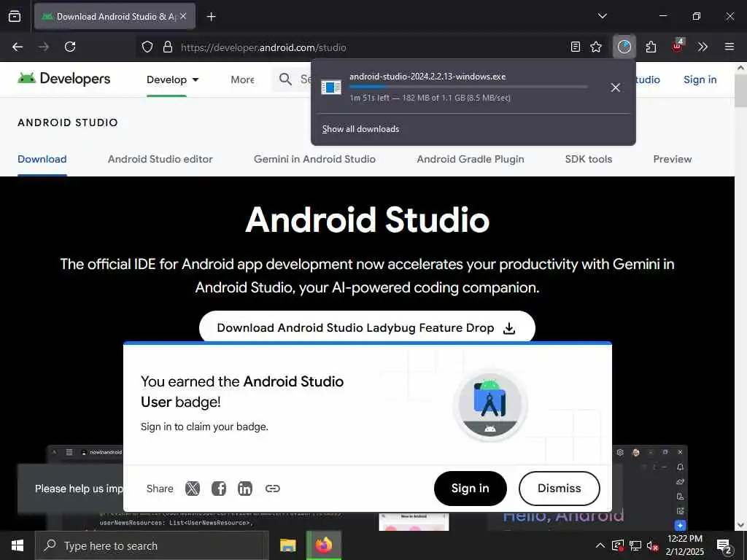The image size is (747, 560).
Task: Show hidden system tray icons
Action: 600,545
